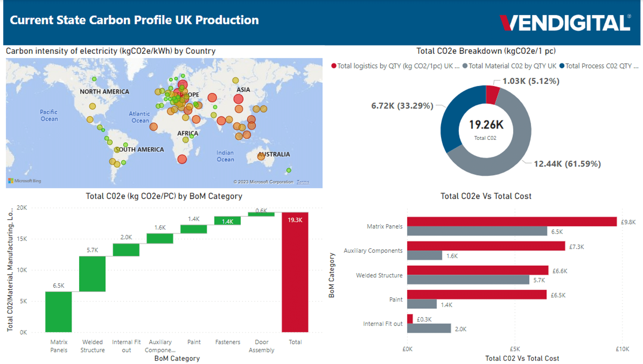Click the red logistics donut slice

(x=492, y=95)
